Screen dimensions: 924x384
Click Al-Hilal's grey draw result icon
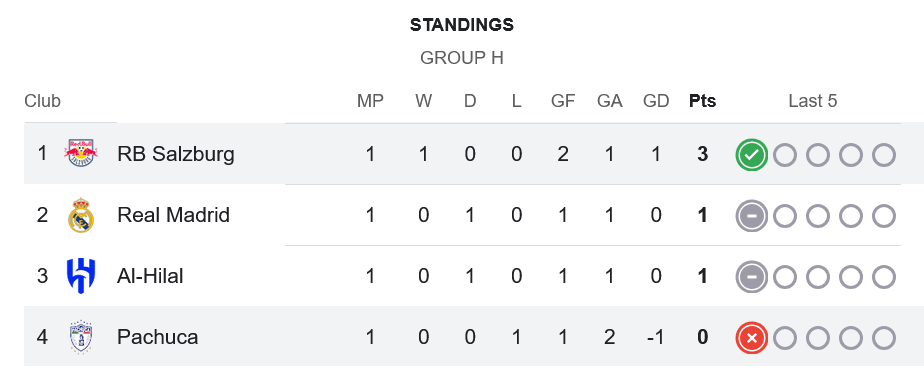click(x=751, y=277)
